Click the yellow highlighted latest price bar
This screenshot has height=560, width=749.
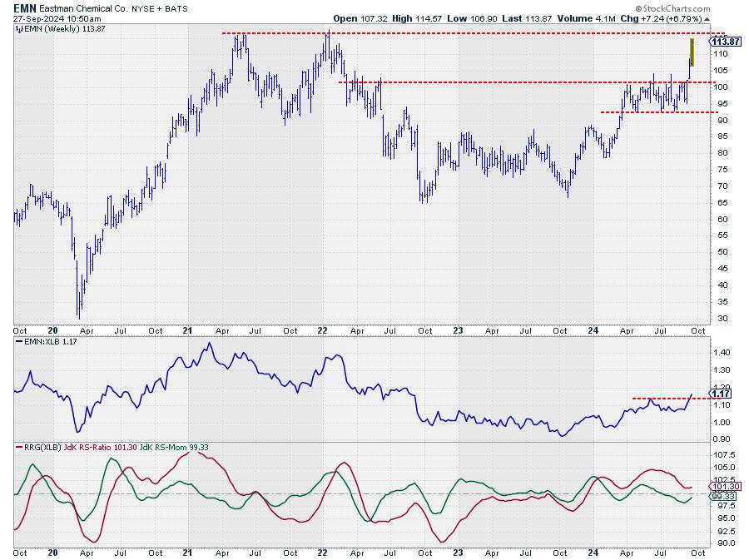click(691, 52)
